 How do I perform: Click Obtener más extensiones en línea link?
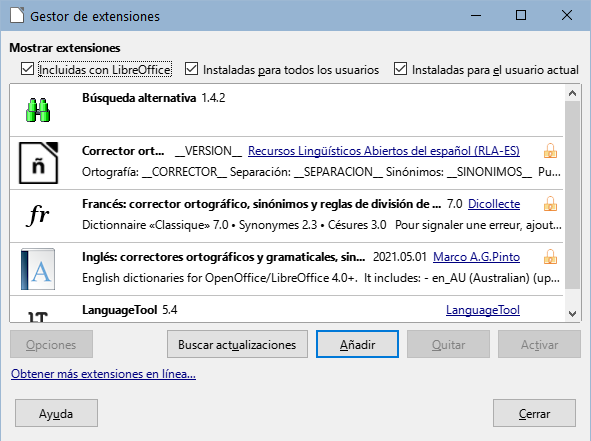click(103, 374)
